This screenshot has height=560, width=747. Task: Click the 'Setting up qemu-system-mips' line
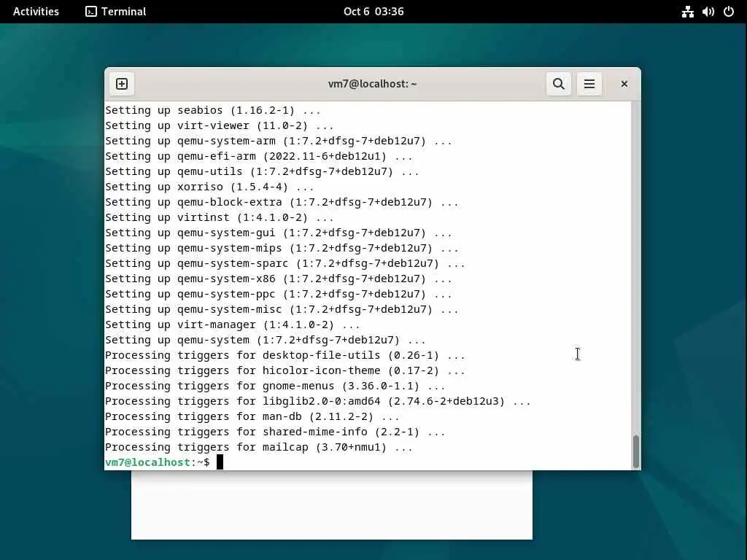(282, 248)
